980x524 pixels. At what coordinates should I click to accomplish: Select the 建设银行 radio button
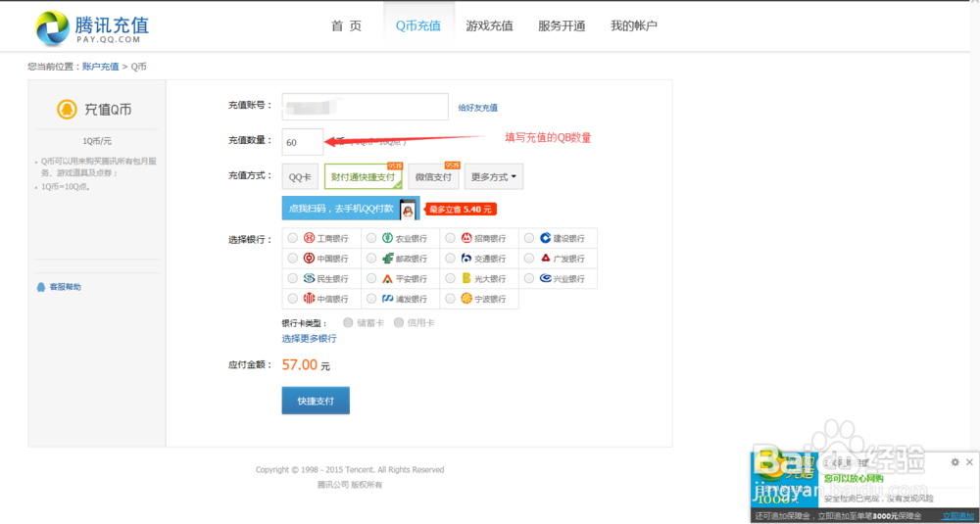[529, 238]
